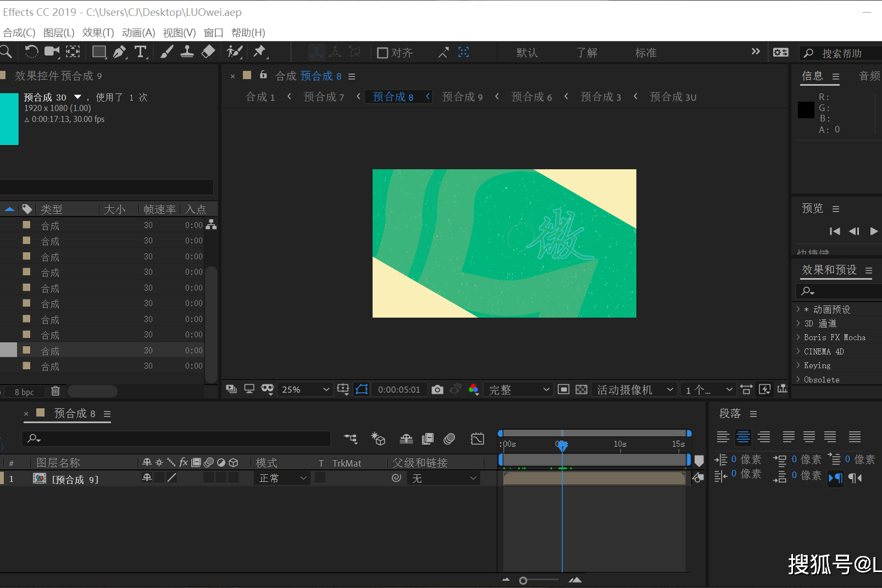Screen dimensions: 882x588
Task: Select the Text tool
Action: coord(141,52)
